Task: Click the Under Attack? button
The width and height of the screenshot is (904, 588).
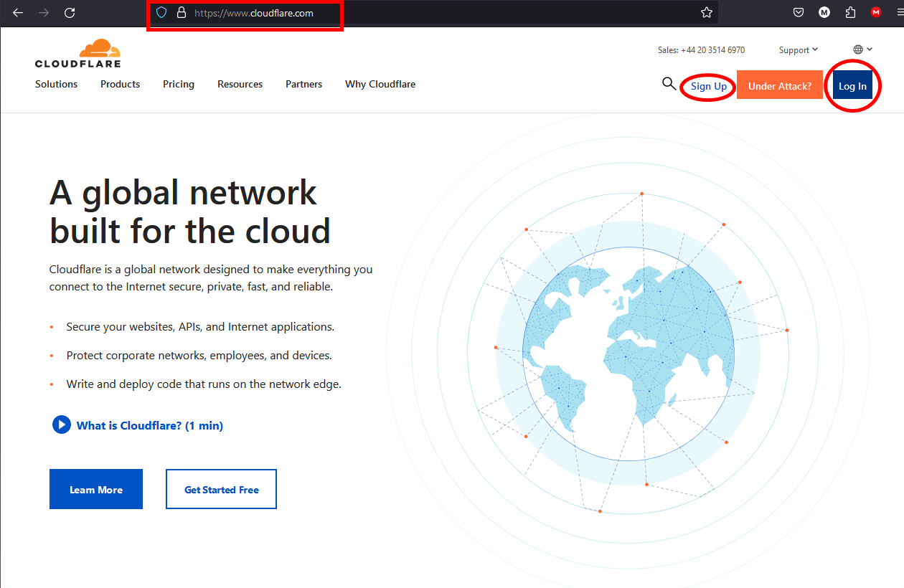Action: 780,86
